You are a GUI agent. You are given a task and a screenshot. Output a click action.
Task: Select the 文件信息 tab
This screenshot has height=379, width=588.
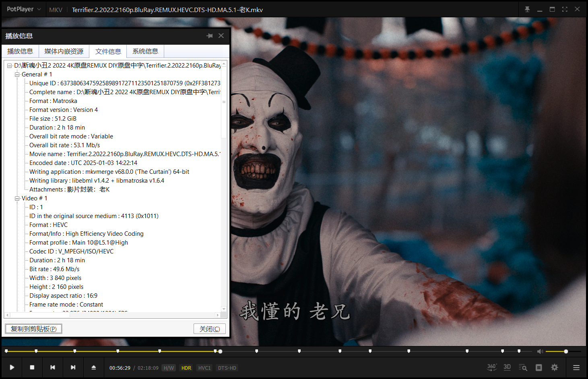pos(108,51)
